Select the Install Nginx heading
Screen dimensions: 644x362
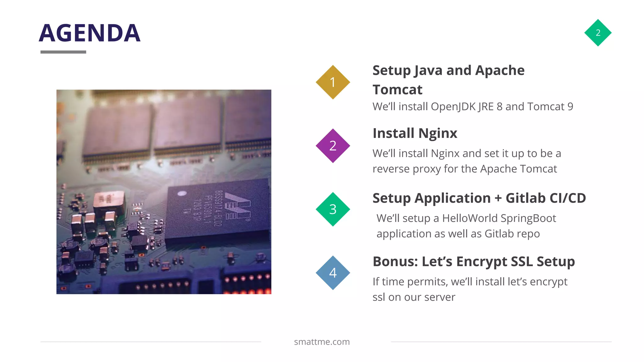pyautogui.click(x=415, y=133)
